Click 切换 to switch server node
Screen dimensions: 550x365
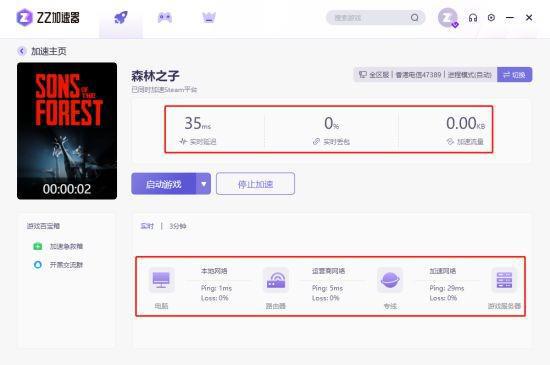click(515, 75)
